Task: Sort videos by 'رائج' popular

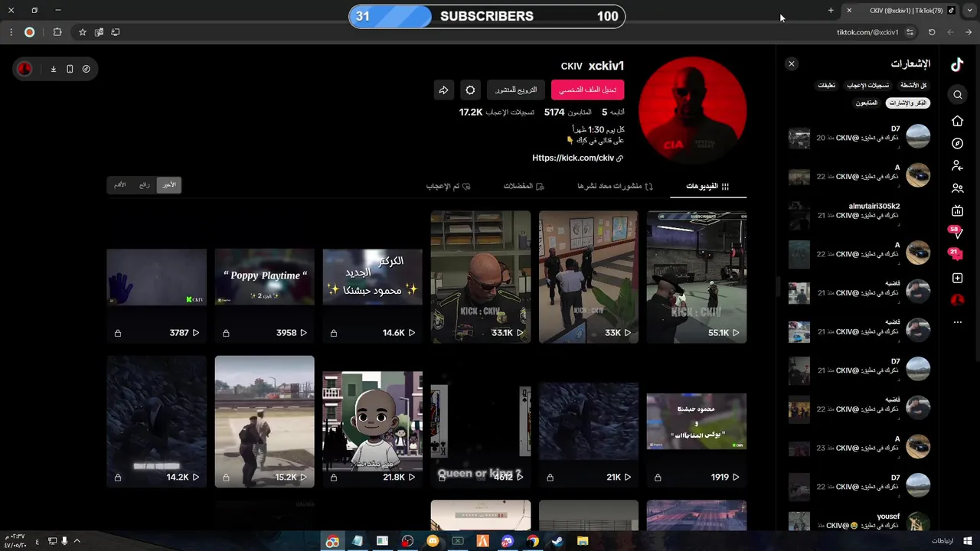Action: tap(145, 184)
